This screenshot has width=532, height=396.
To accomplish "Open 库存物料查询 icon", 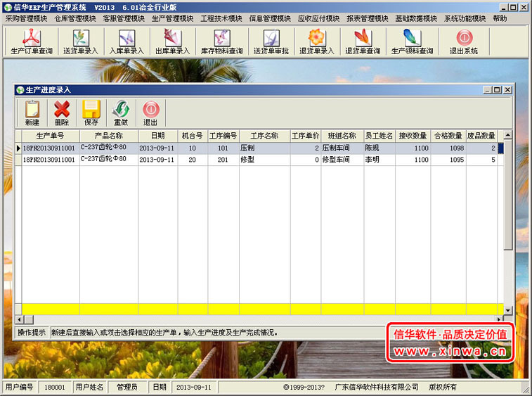I will [221, 41].
